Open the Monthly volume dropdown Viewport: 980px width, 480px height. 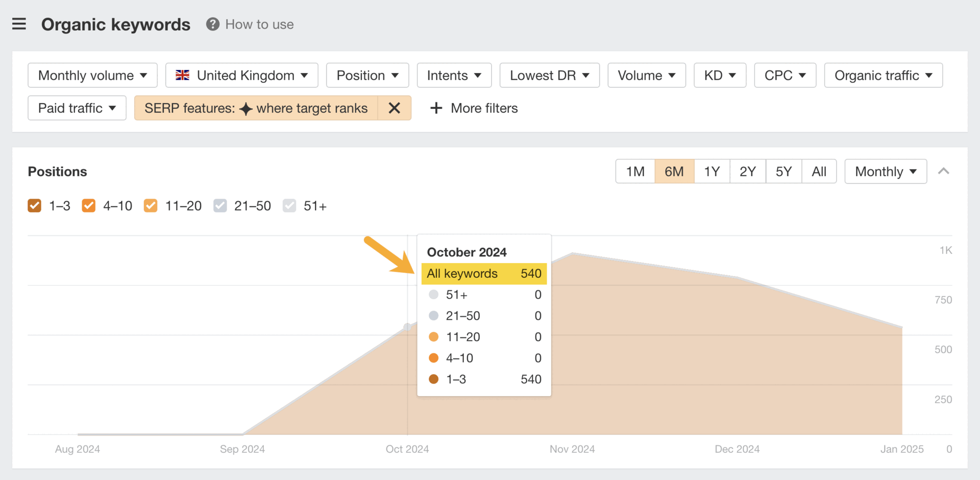(92, 75)
